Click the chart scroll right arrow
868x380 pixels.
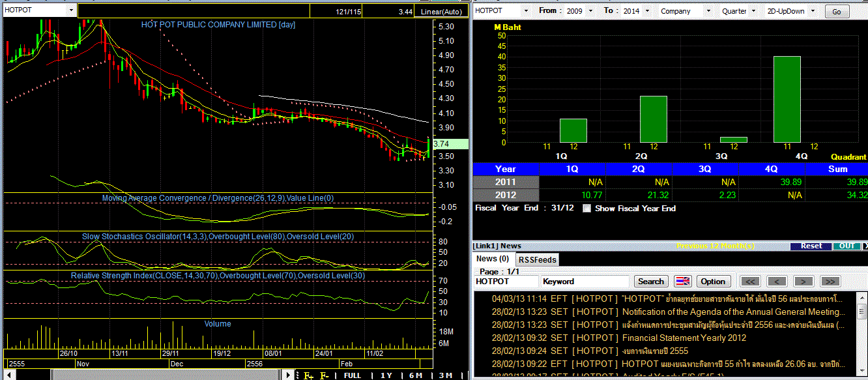[289, 375]
